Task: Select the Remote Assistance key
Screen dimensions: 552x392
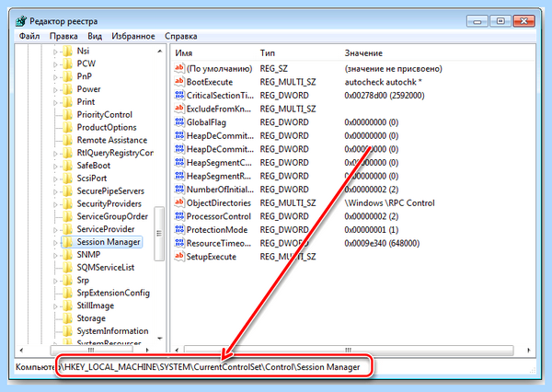Action: point(112,140)
